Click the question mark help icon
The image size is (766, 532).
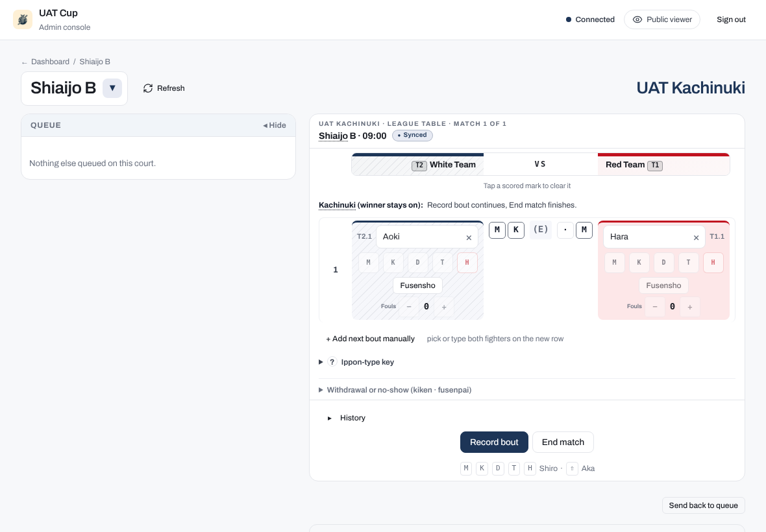(x=332, y=362)
